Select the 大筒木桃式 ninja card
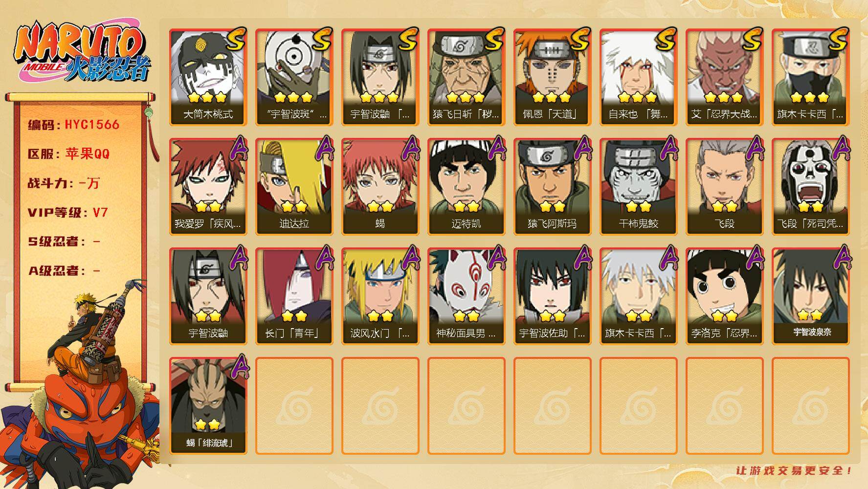 coord(208,77)
